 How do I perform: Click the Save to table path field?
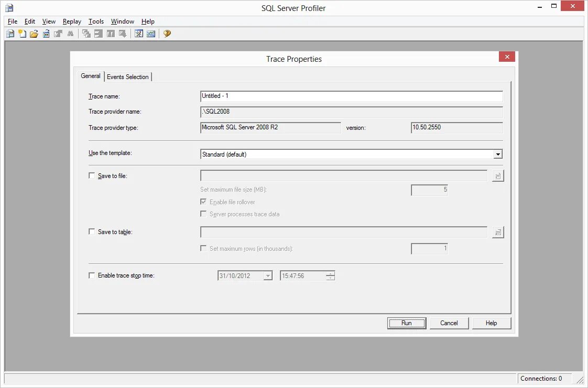tap(343, 232)
